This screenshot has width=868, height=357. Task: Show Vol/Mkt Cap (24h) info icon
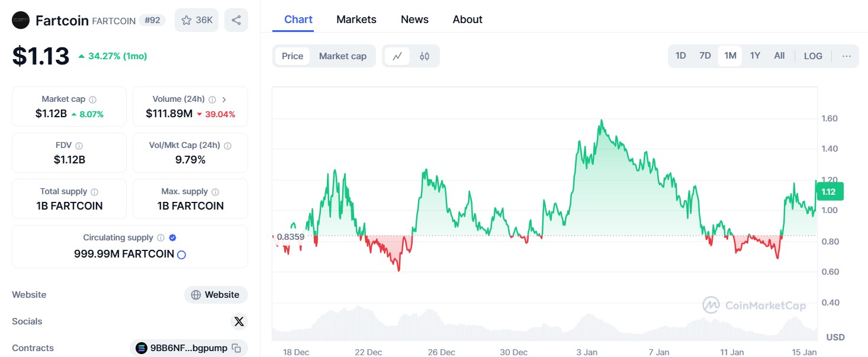[228, 146]
